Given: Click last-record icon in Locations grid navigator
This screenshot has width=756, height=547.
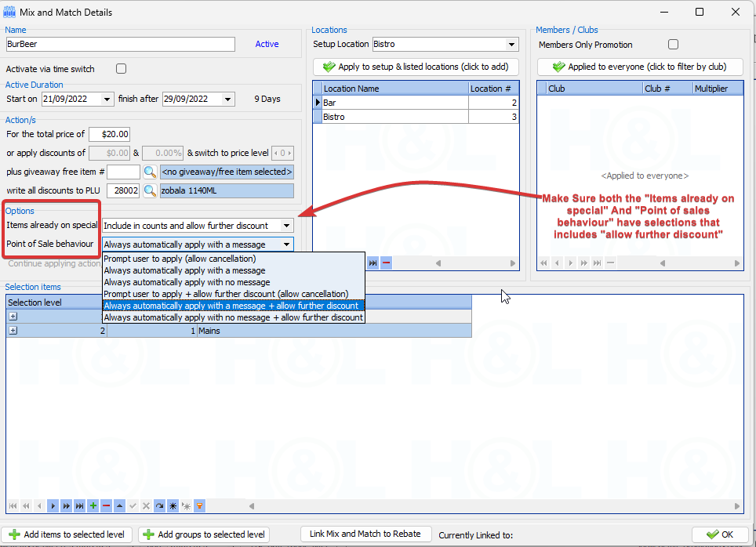Looking at the screenshot, I should [x=373, y=263].
